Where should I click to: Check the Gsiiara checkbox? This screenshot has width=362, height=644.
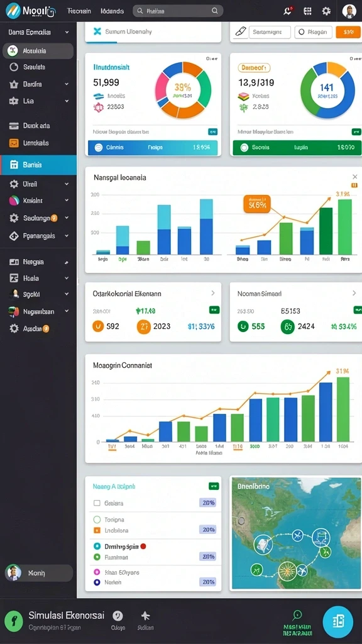97,502
